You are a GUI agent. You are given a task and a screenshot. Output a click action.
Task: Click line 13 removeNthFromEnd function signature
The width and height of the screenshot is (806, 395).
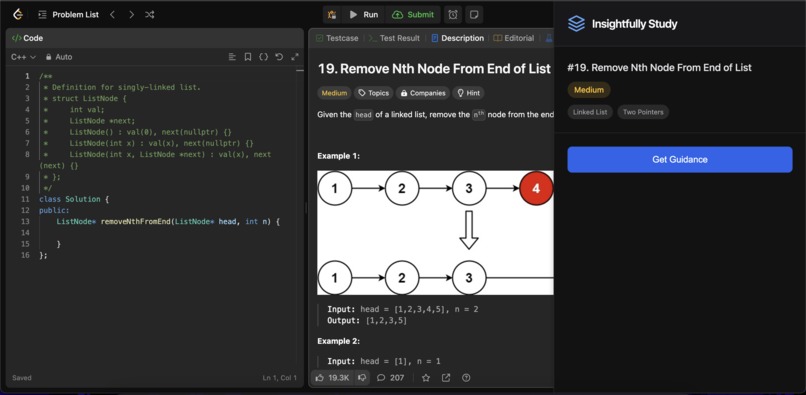[168, 222]
